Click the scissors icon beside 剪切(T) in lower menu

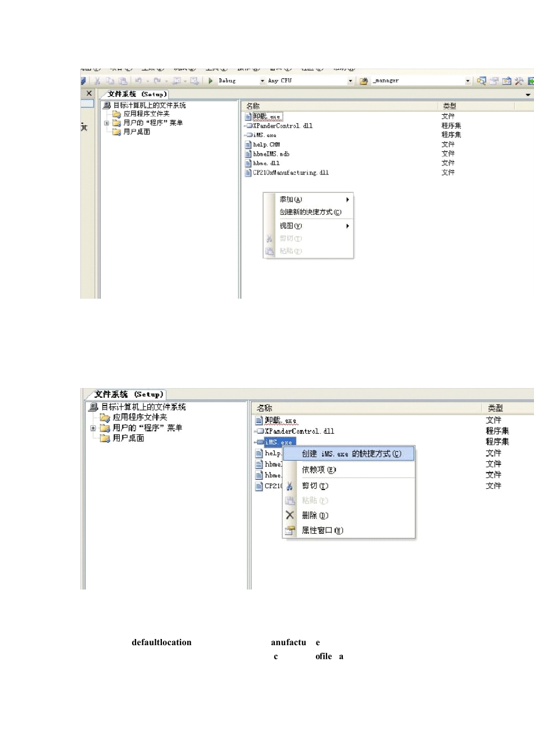coord(289,486)
